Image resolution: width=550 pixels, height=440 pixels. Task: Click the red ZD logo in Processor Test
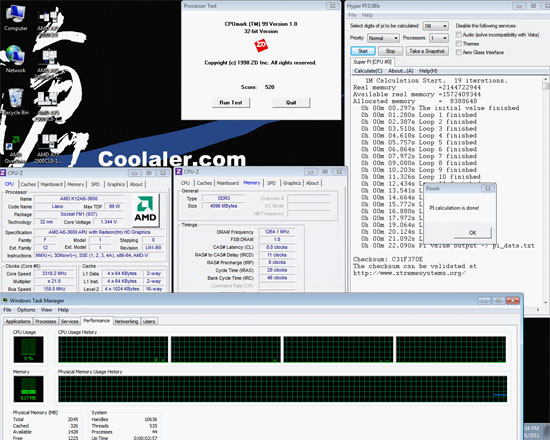point(261,45)
